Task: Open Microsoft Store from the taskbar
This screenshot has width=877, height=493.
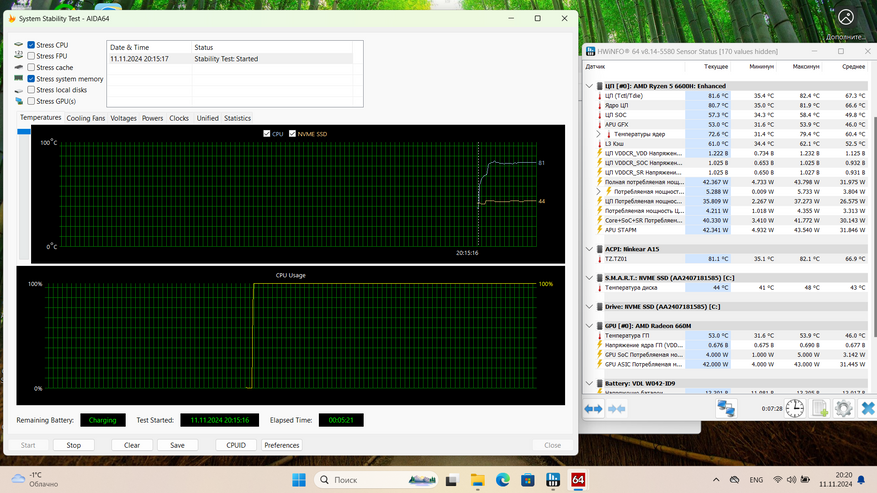Action: point(527,480)
